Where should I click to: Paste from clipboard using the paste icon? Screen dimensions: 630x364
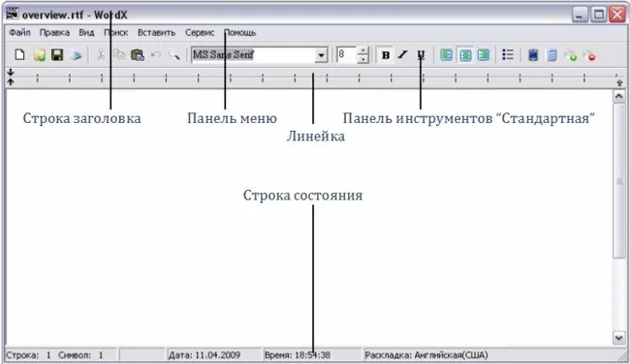click(138, 54)
